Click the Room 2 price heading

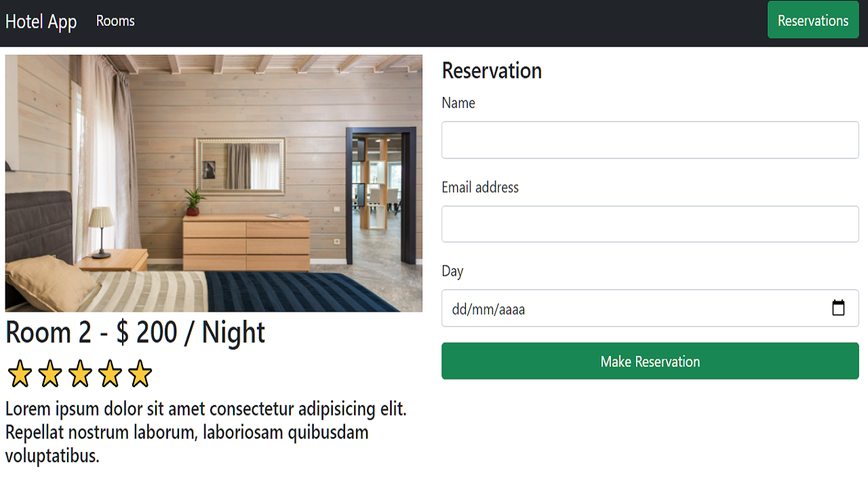[136, 333]
